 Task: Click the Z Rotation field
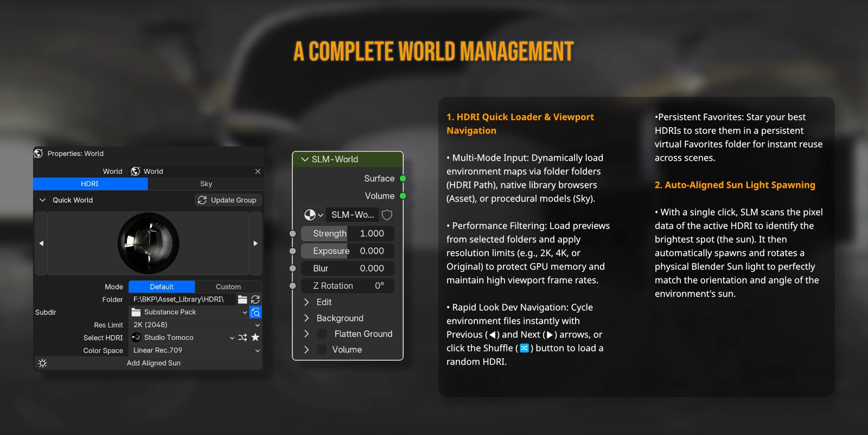coord(348,286)
